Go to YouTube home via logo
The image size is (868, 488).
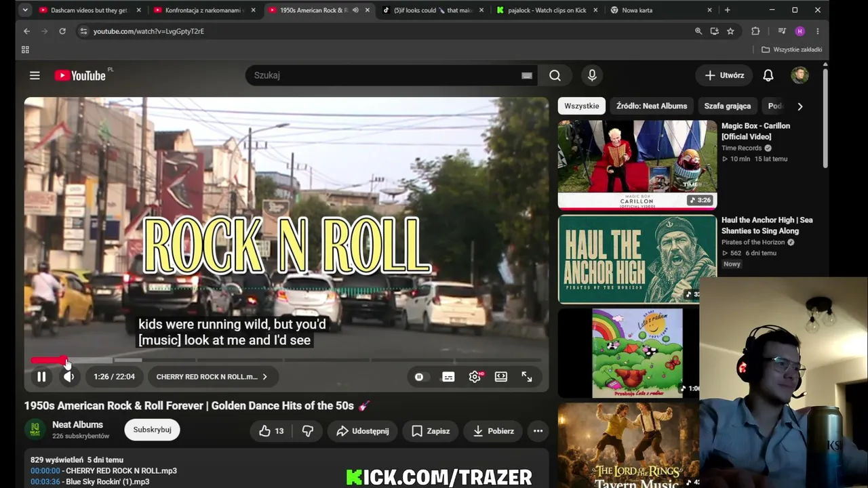point(80,75)
